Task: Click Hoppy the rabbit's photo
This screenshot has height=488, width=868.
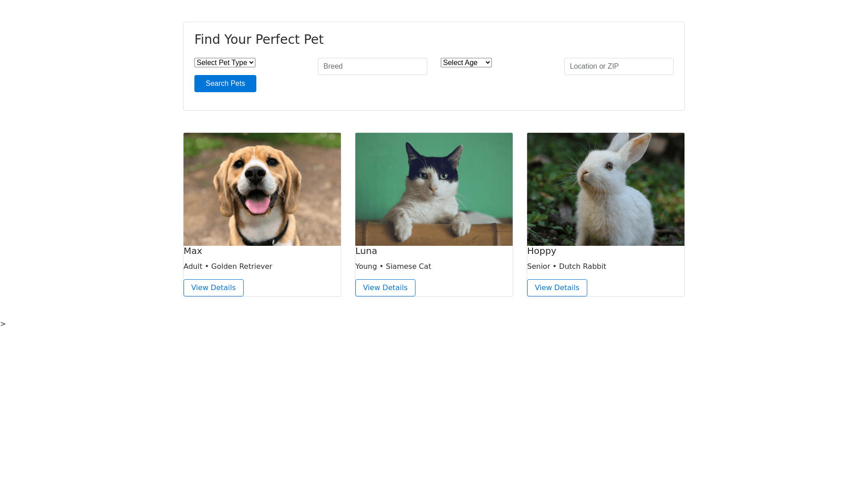Action: [606, 189]
